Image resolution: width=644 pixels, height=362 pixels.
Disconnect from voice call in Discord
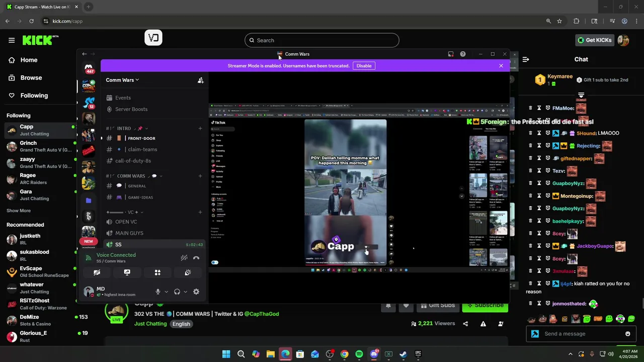pos(196,258)
